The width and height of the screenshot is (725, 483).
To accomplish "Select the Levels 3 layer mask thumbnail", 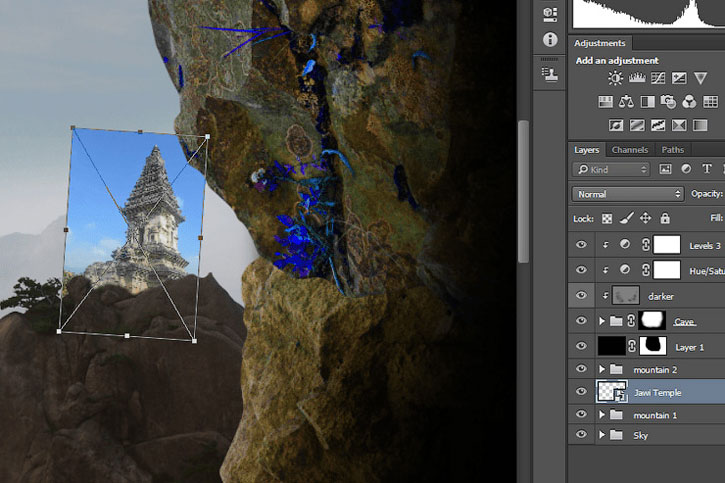I will pos(667,245).
